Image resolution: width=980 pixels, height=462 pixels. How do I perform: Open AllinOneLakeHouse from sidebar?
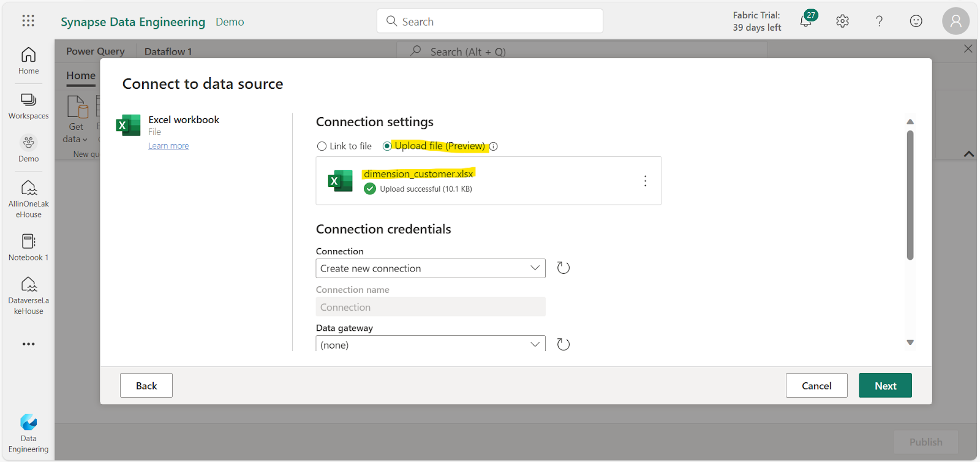point(28,199)
